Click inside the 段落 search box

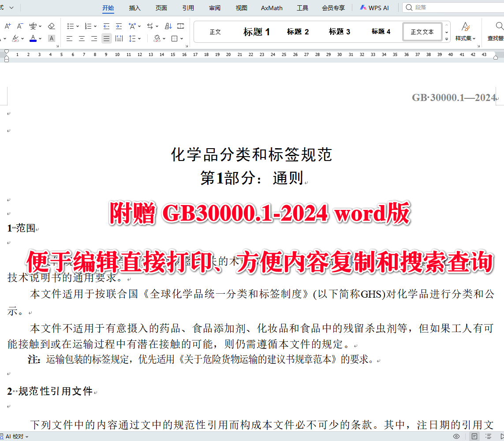pyautogui.click(x=445, y=7)
